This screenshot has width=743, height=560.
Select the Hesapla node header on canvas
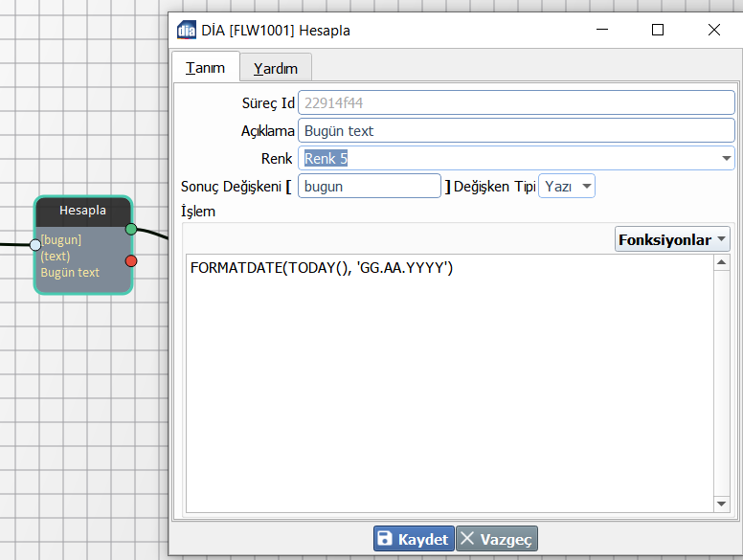(x=83, y=211)
